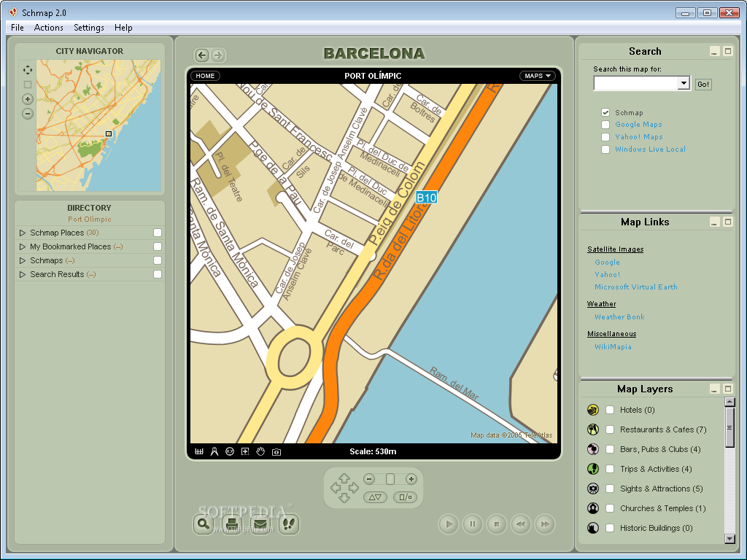Open the Settings menu
This screenshot has width=747, height=560.
(89, 28)
